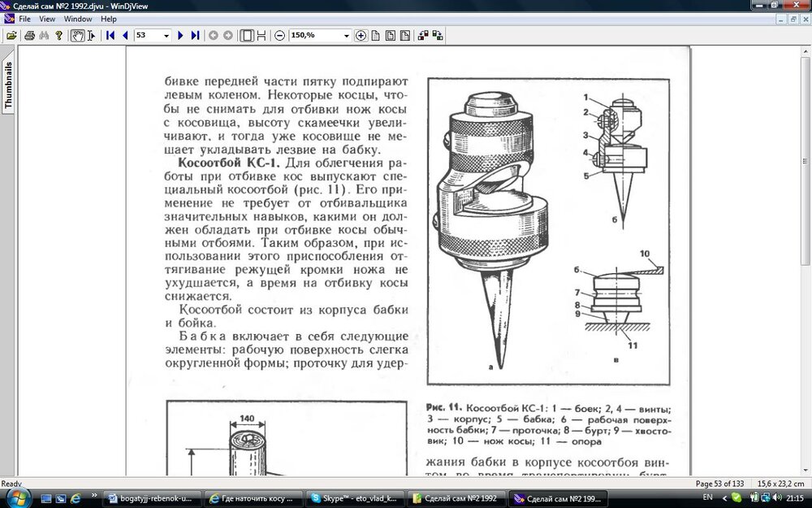The width and height of the screenshot is (812, 508).
Task: Click the grayed back navigation arrow
Action: click(214, 35)
